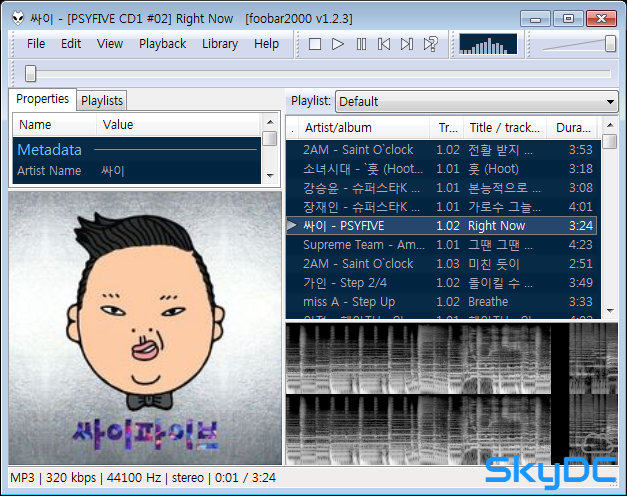627x496 pixels.
Task: Click the foobar2000 alien icon in title bar
Action: tap(18, 18)
